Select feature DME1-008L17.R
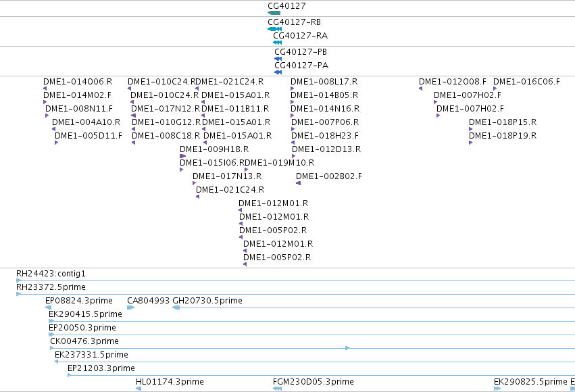This screenshot has width=575, height=392. click(324, 81)
